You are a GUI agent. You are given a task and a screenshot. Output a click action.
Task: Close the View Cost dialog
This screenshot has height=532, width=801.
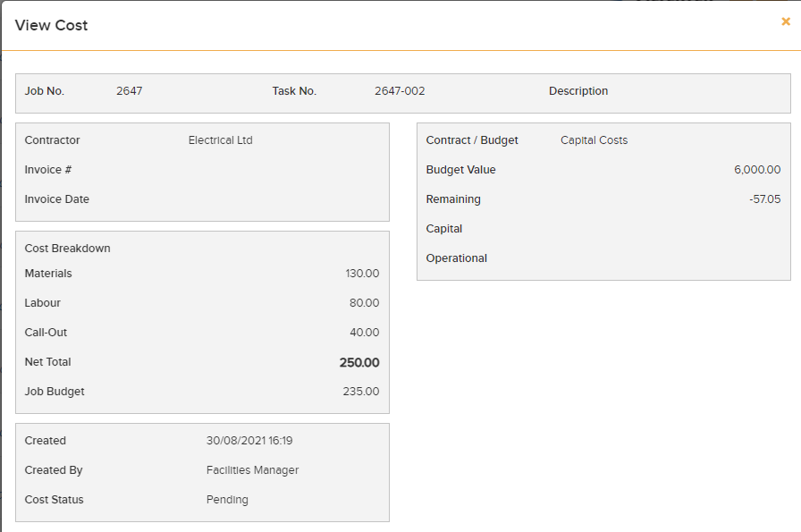(785, 21)
